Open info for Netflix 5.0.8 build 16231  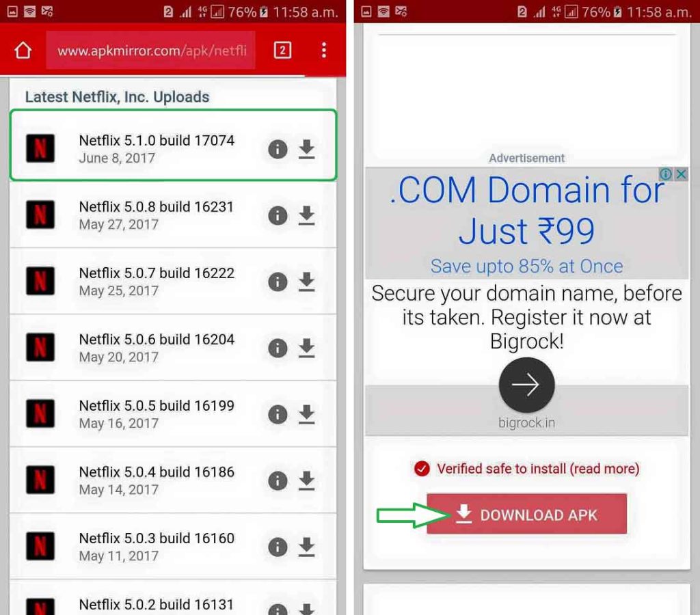tap(278, 215)
